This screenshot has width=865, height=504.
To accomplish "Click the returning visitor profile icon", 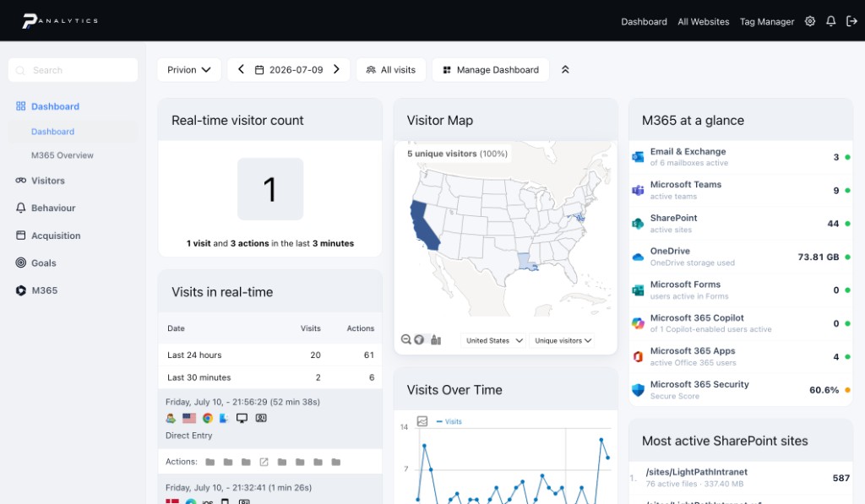I will [171, 418].
